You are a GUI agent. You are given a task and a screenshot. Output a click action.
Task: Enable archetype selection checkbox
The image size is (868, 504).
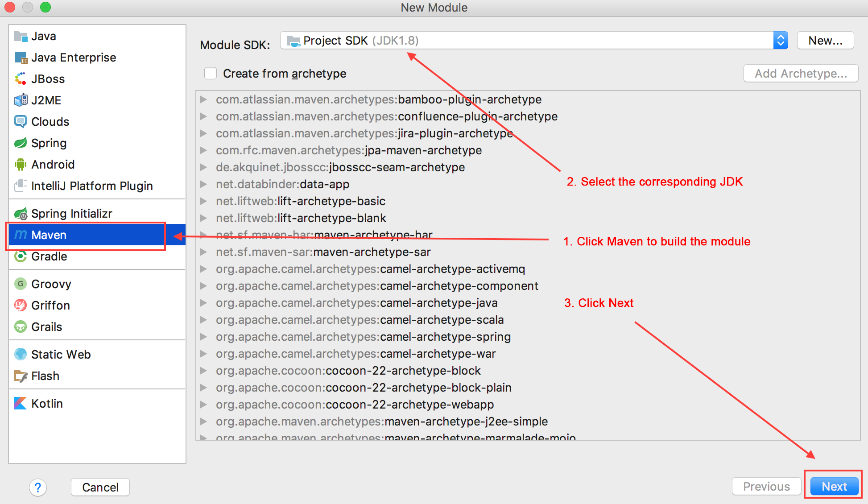click(x=211, y=73)
